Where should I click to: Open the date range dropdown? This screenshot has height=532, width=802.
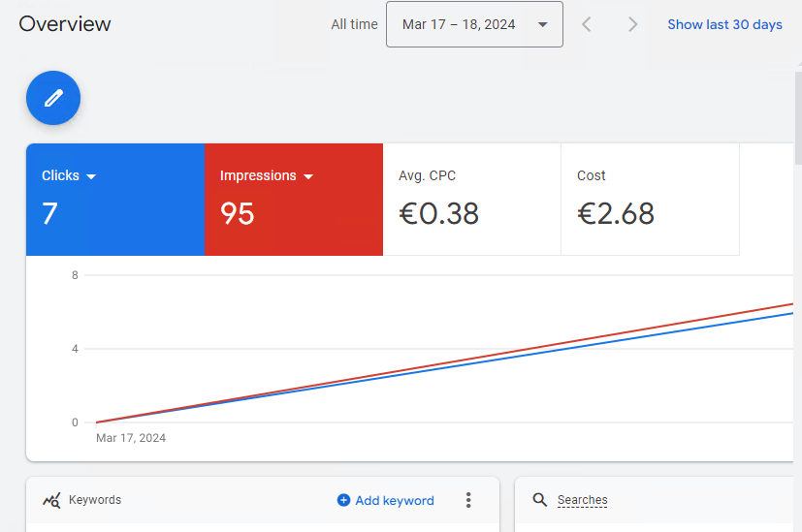tap(474, 24)
